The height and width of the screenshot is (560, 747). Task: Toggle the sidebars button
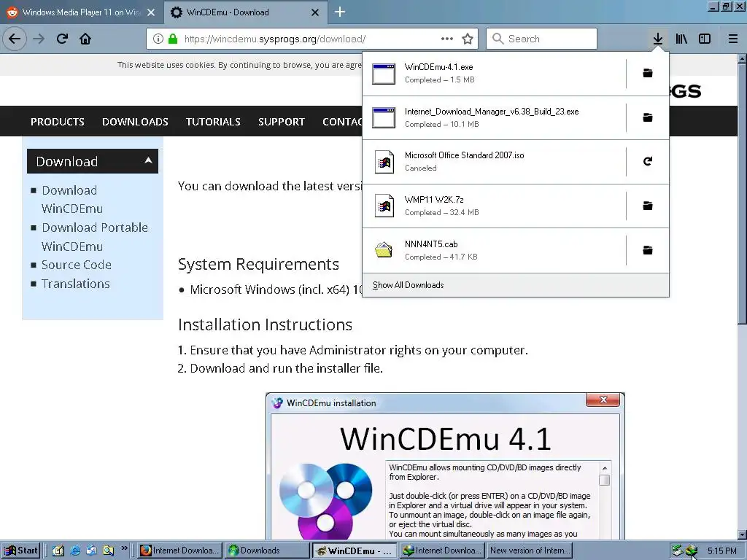pos(705,39)
